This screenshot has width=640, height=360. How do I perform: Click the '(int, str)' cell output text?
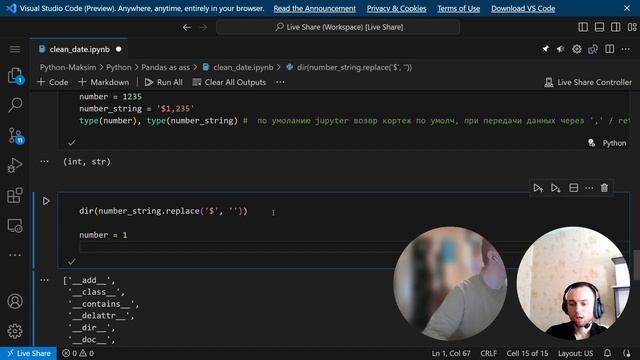pos(87,162)
